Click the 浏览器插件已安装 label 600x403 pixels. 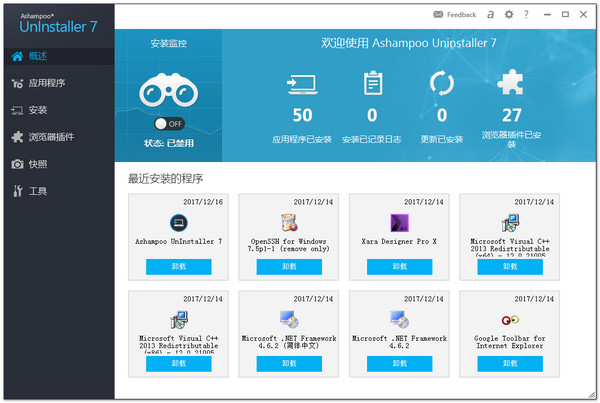click(x=512, y=139)
